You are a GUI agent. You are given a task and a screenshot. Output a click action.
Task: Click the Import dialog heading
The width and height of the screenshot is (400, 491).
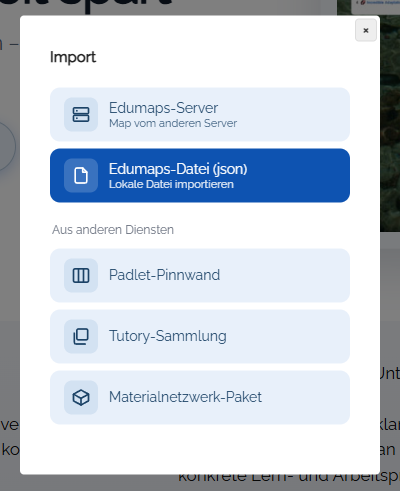(73, 57)
